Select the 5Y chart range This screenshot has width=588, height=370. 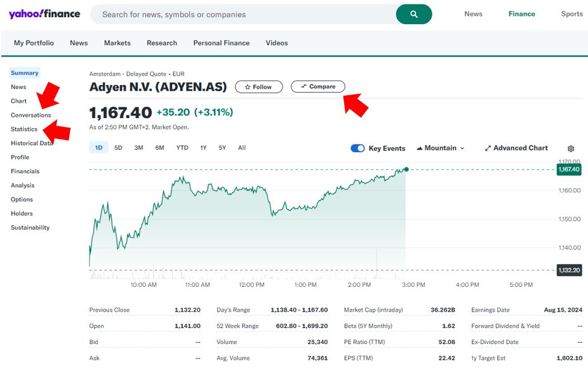pyautogui.click(x=222, y=148)
